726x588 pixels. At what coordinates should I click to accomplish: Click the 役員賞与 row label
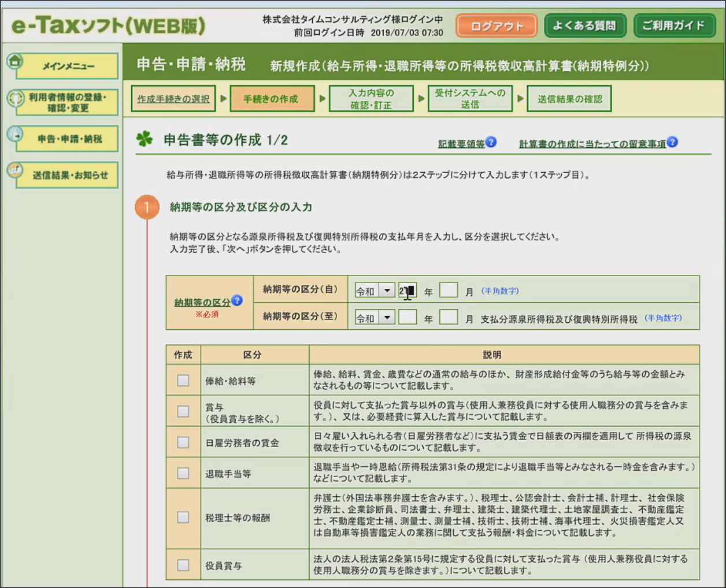[224, 565]
